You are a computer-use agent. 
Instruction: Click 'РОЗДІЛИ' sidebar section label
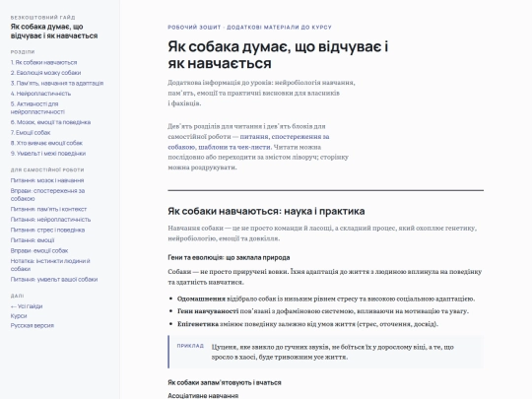click(23, 52)
